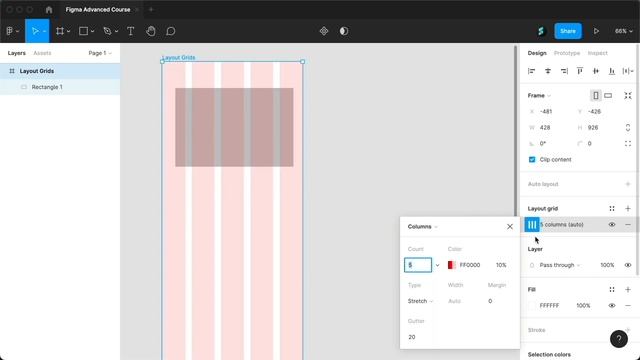This screenshot has height=360, width=640.
Task: Select the Frame tool
Action: point(60,31)
